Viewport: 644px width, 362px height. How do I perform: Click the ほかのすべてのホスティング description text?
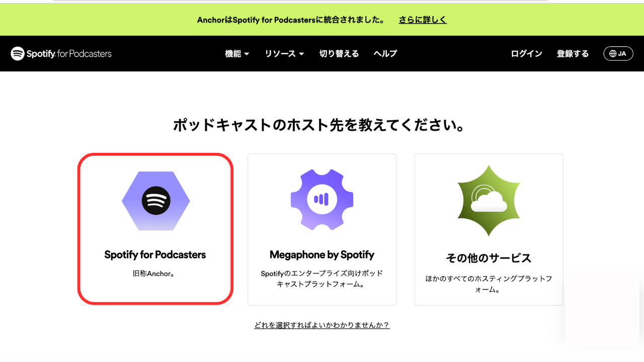[489, 284]
